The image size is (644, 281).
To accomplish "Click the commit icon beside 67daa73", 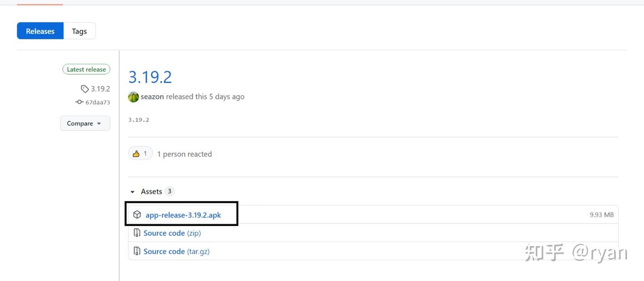I will 80,102.
